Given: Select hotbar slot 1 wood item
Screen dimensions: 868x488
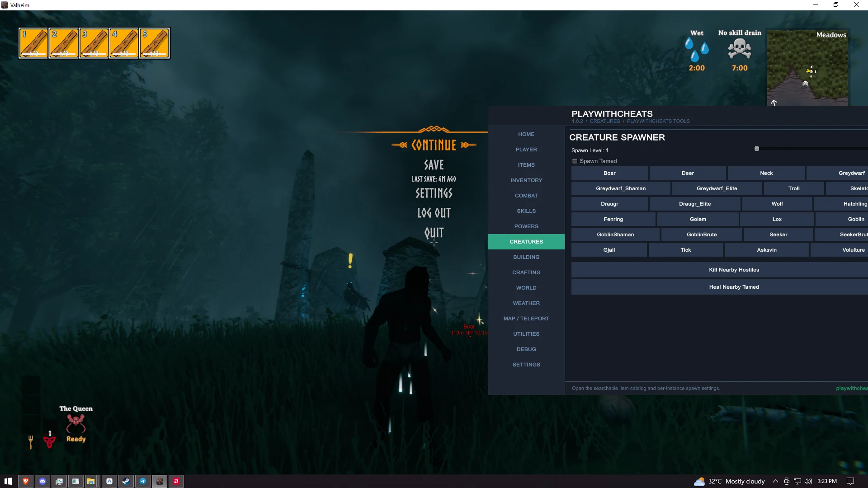Looking at the screenshot, I should pyautogui.click(x=33, y=43).
